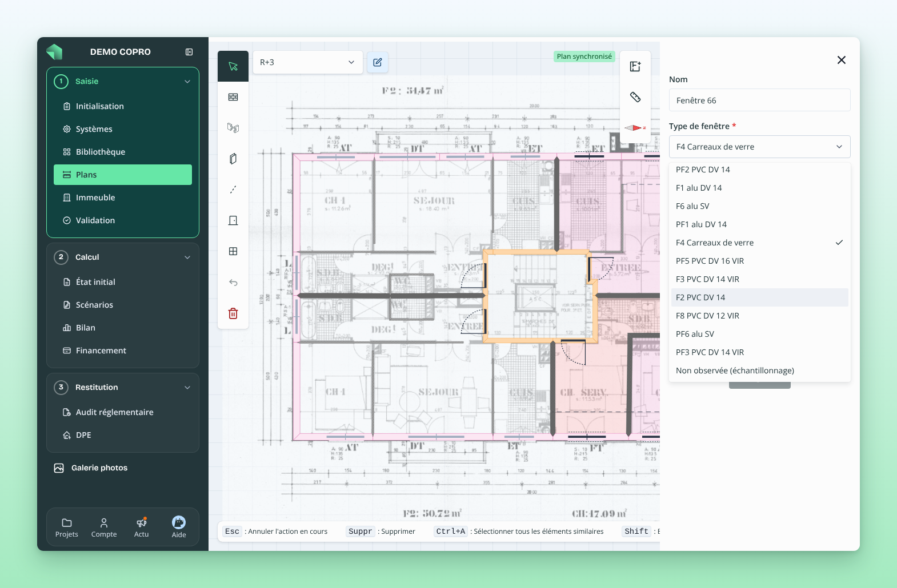Open Compte account icon
Viewport: 897px width, 588px height.
point(104,527)
